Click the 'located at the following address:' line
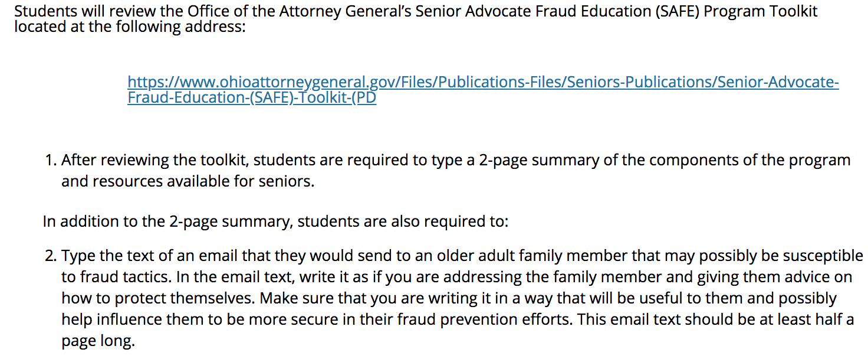The width and height of the screenshot is (868, 359). point(130,27)
